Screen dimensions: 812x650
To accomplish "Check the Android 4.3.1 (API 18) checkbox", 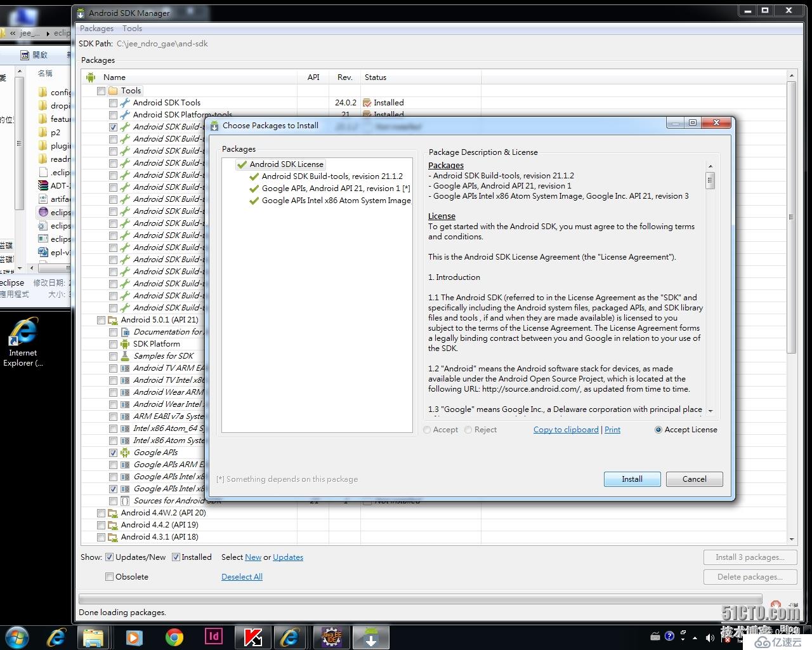I will (101, 537).
